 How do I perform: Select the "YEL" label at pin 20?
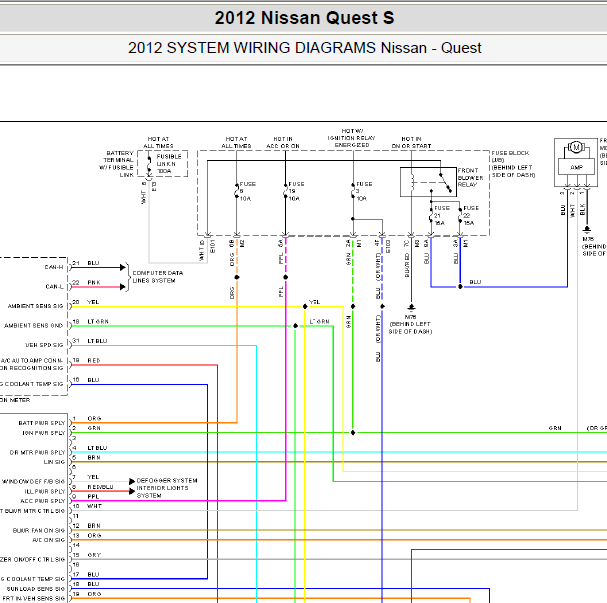(93, 302)
